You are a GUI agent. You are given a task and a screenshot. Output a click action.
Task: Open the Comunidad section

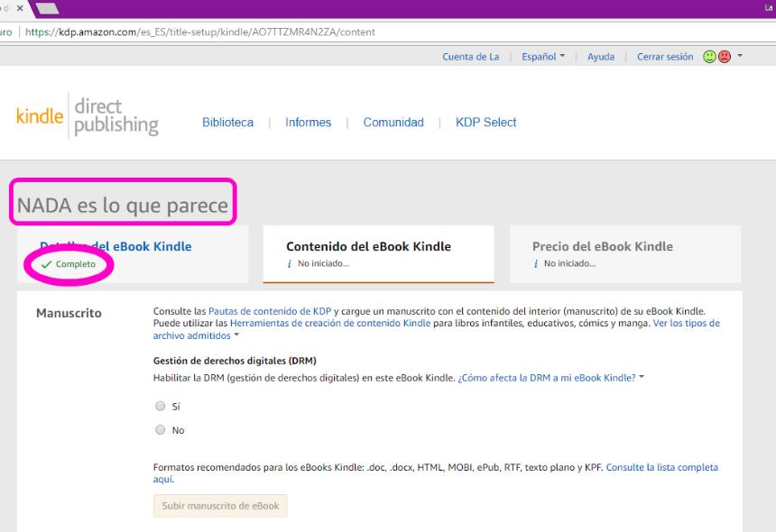point(393,122)
